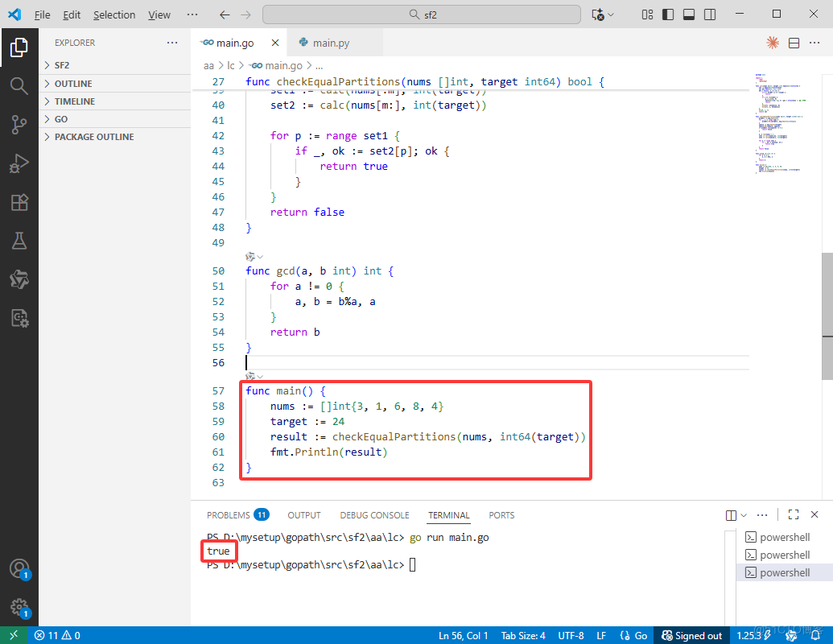Click the notifications bell in status bar
This screenshot has height=644, width=833.
tap(815, 635)
